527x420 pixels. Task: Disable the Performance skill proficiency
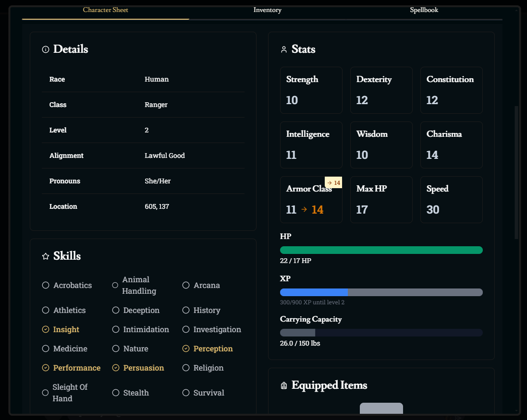pos(46,368)
